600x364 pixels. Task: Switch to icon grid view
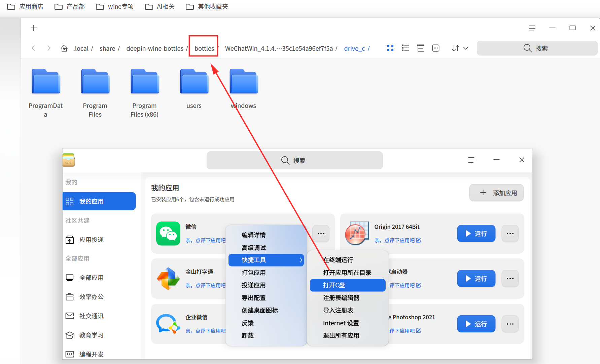(390, 48)
